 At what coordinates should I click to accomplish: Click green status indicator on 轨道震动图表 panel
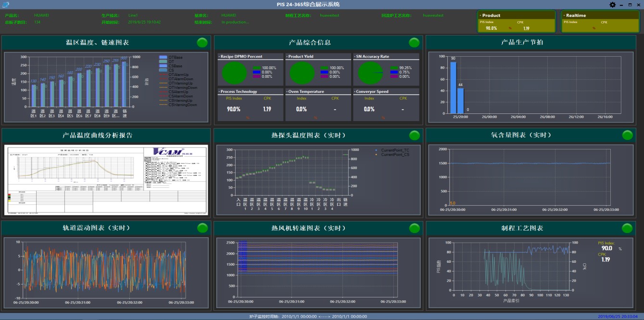click(202, 228)
